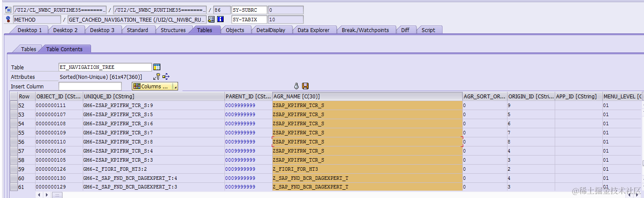Image resolution: width=644 pixels, height=198 pixels.
Task: Click OBJECT_ID cell 0000000105
Action: [x=59, y=160]
